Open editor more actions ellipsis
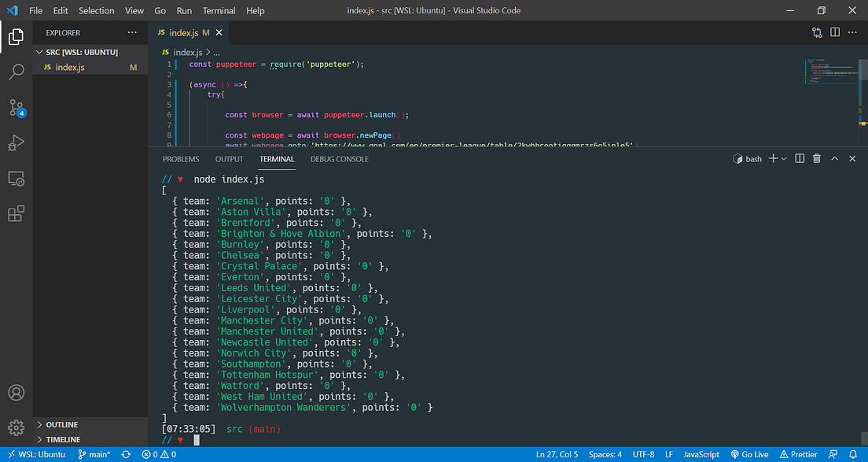868x462 pixels. click(x=852, y=33)
